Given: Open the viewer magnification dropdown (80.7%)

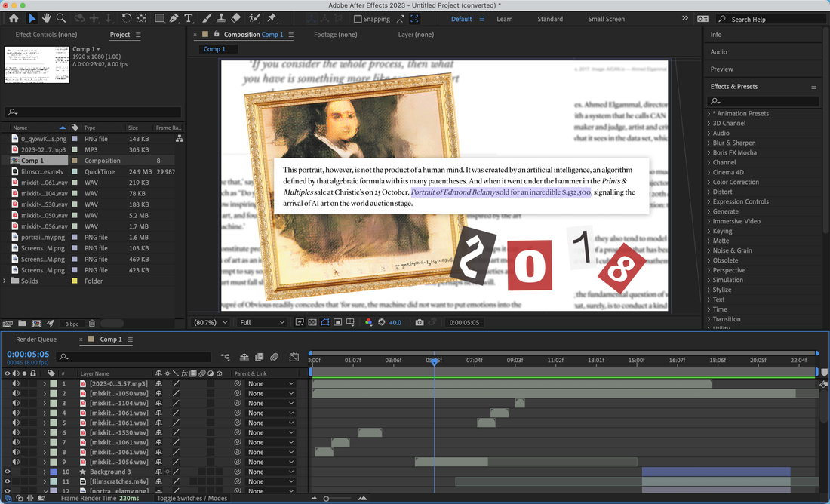Looking at the screenshot, I should [211, 322].
